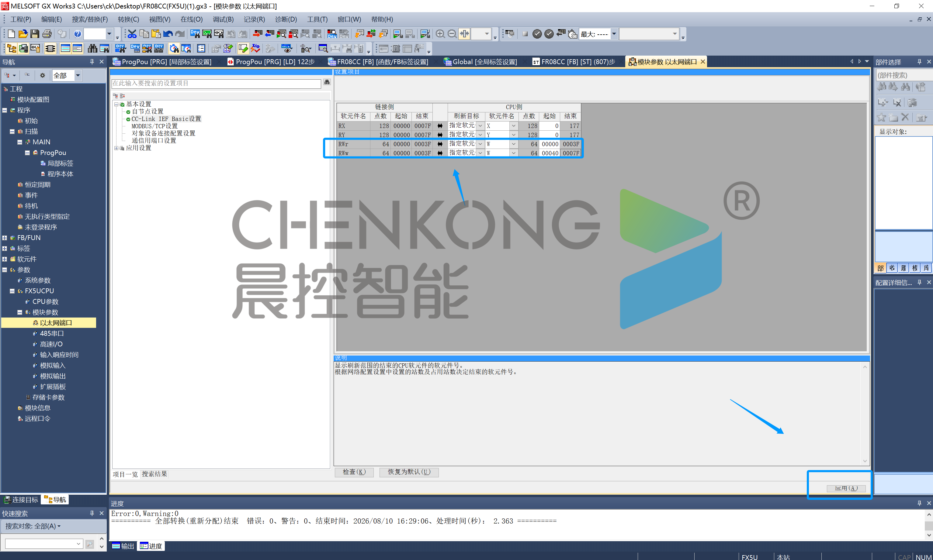Screen dimensions: 933x560
Task: Expand the 应用设置 tree node
Action: pos(116,148)
